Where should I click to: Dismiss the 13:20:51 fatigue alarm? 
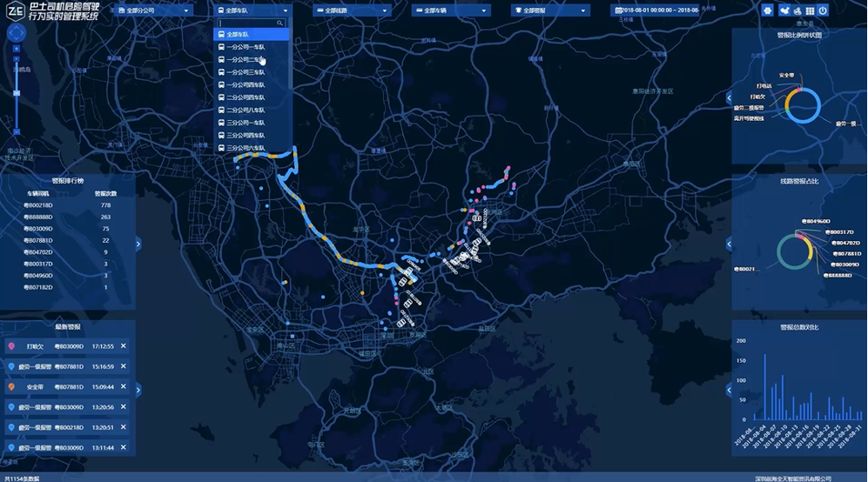124,427
